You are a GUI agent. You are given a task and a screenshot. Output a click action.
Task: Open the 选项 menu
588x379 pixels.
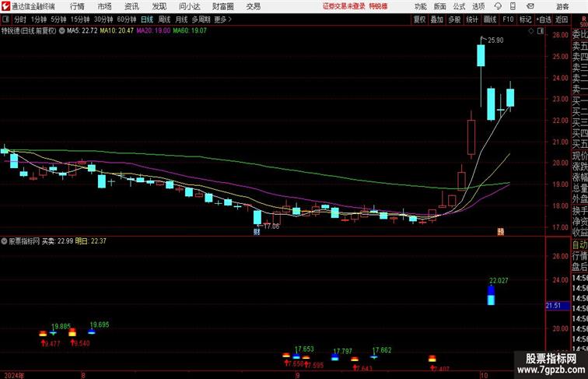[478, 6]
